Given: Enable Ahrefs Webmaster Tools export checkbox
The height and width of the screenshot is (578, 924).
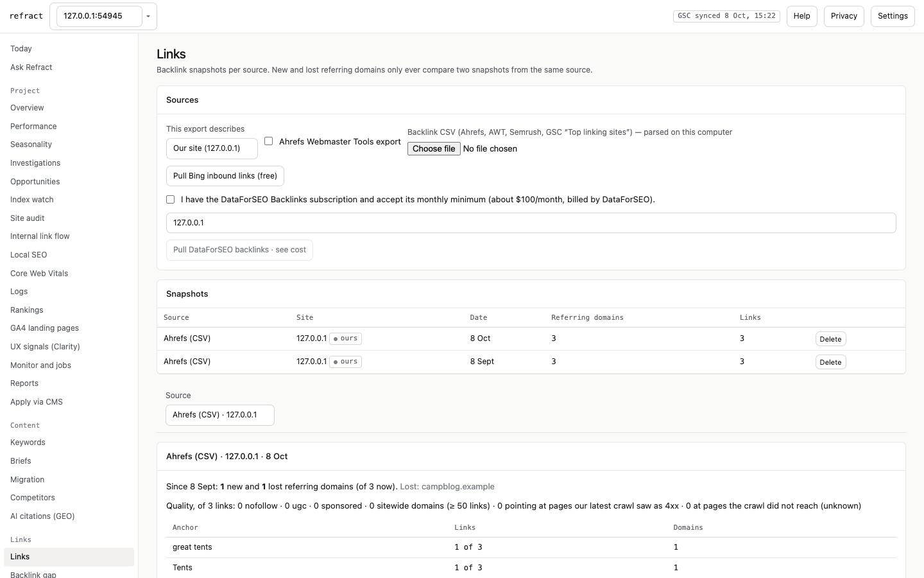Looking at the screenshot, I should [268, 141].
